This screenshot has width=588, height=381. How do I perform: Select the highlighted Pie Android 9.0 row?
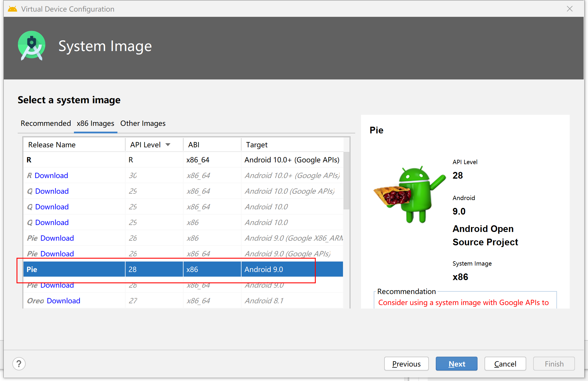pyautogui.click(x=183, y=269)
